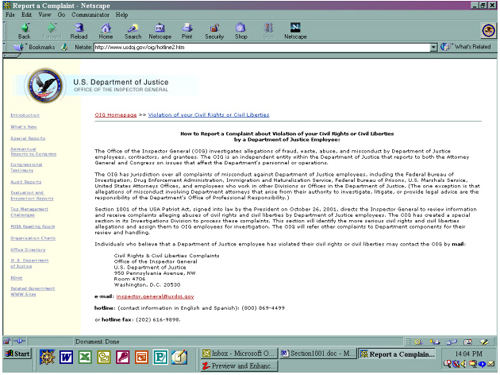Click the greyed Forward toolbar button
This screenshot has width=500, height=375.
[52, 31]
